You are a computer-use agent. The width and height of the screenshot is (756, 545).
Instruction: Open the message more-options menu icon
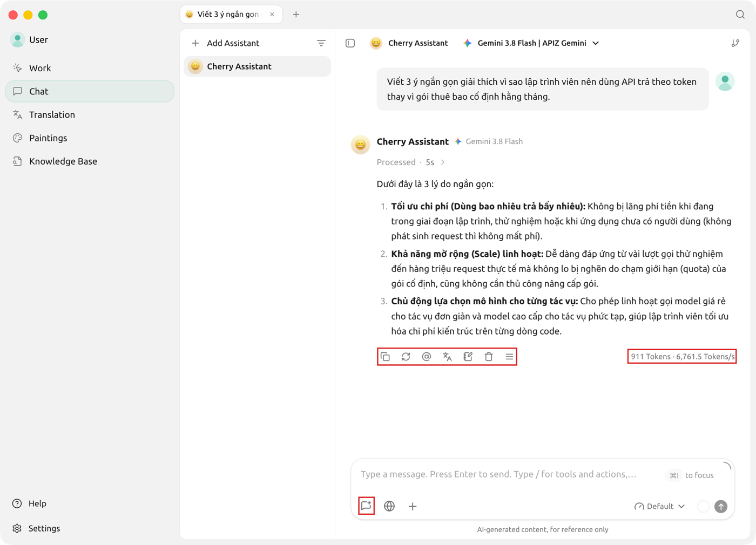(x=509, y=357)
